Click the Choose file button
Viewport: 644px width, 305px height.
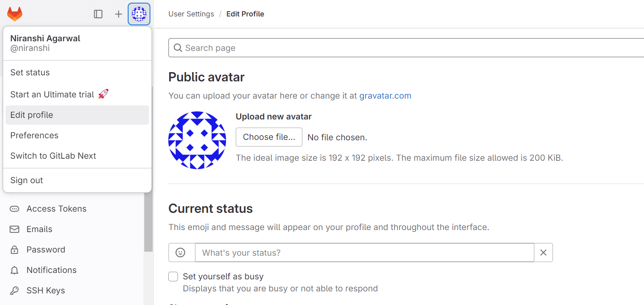click(x=269, y=137)
